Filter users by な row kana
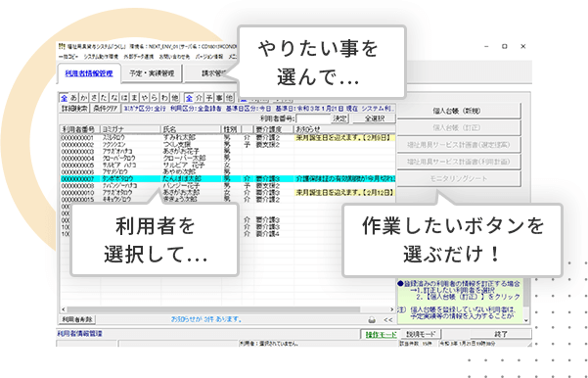The height and width of the screenshot is (378, 588). pos(114,98)
